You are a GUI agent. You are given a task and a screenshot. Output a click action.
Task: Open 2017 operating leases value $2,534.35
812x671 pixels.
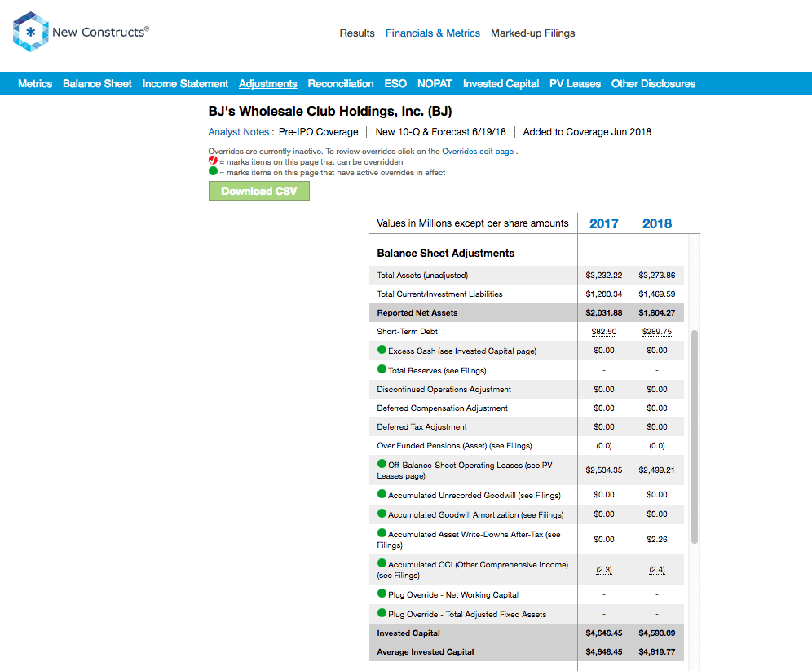pos(604,470)
